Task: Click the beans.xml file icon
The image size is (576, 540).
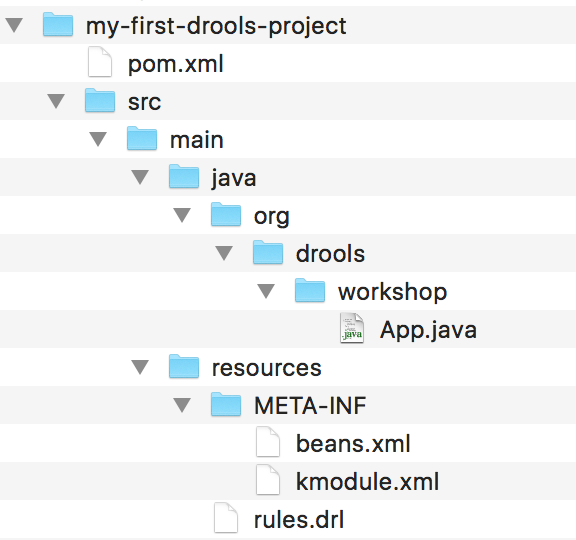Action: point(268,442)
